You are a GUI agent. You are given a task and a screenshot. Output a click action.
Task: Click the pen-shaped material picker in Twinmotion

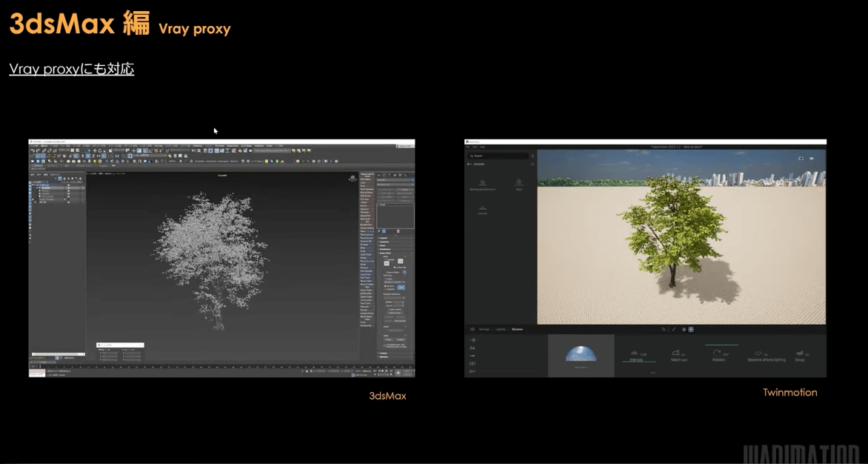tap(674, 329)
